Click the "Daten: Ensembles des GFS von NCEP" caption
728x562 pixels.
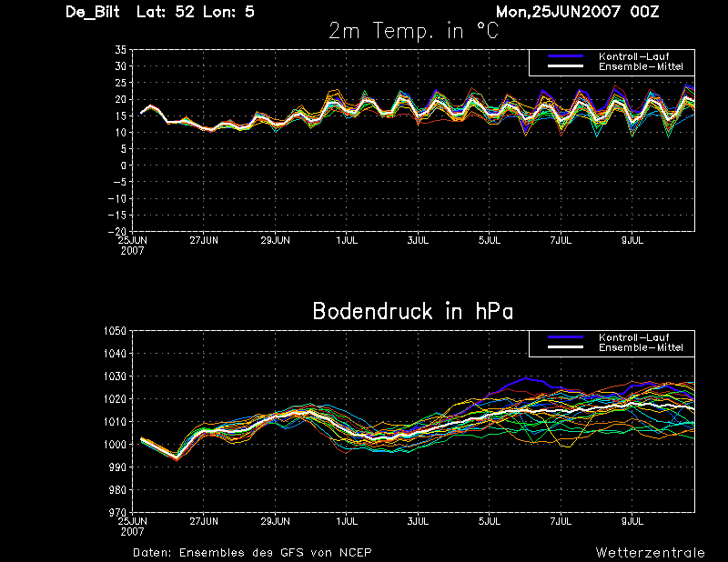[252, 552]
